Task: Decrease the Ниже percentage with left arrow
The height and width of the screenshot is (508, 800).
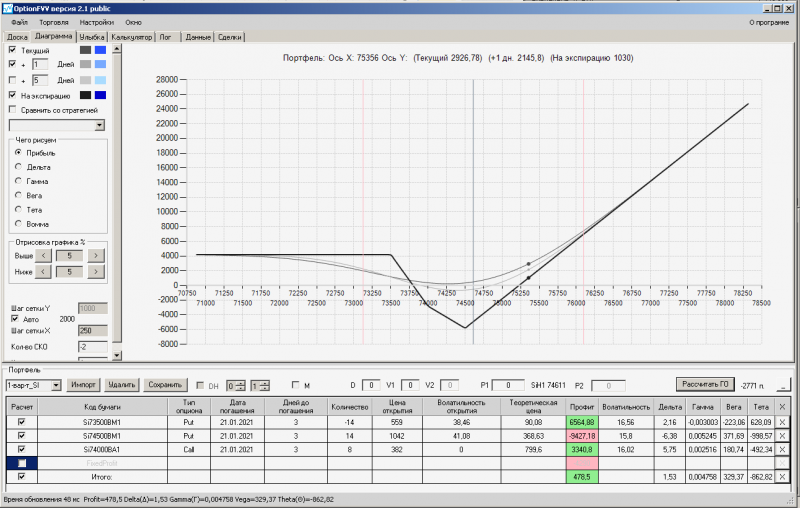Action: pyautogui.click(x=43, y=272)
